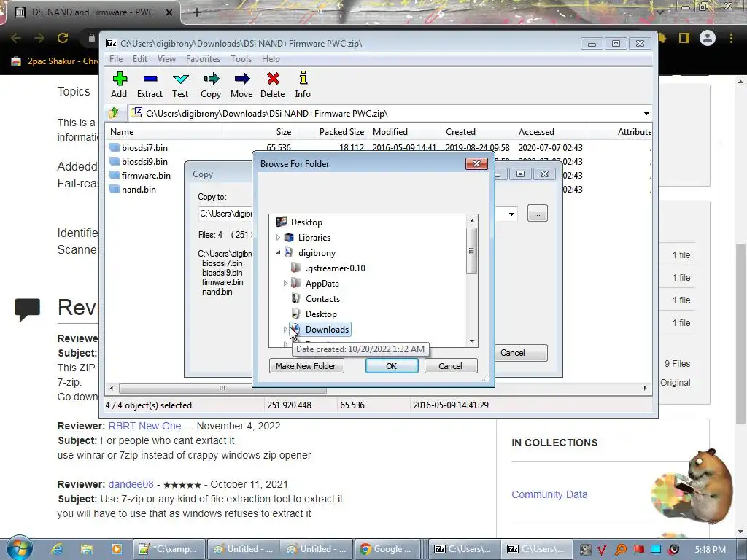Open the 7-Zip address path dropdown
Viewport: 747px width, 560px height.
[646, 113]
